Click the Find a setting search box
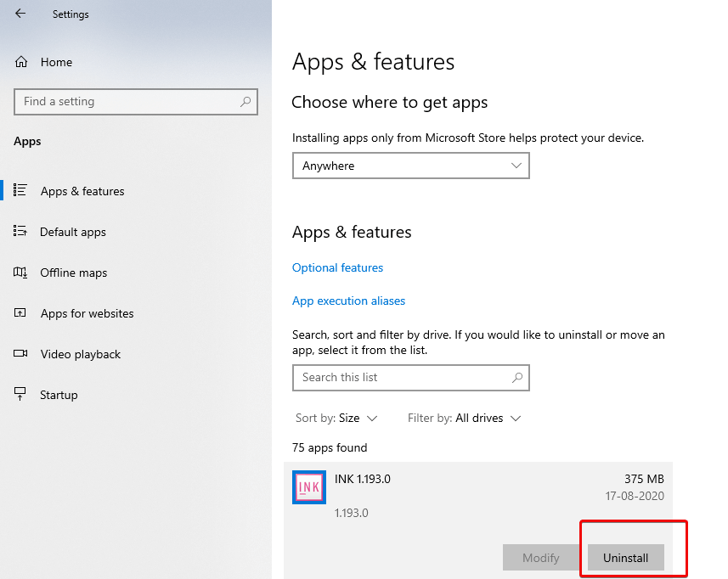The width and height of the screenshot is (728, 579). point(127,102)
